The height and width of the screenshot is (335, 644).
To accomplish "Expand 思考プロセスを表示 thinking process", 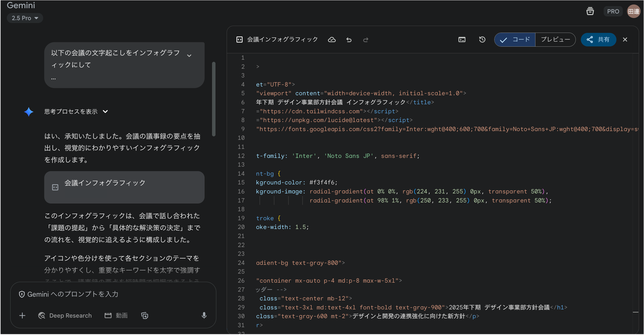I will pos(76,111).
